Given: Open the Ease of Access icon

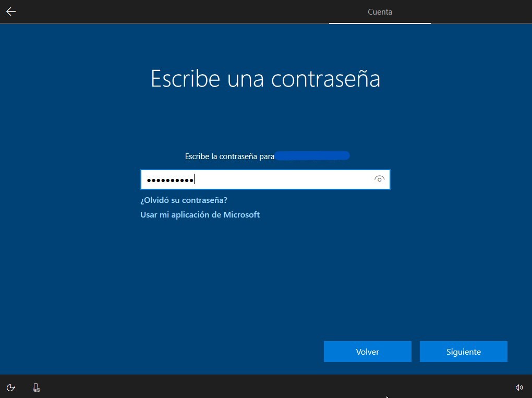Looking at the screenshot, I should 11,388.
